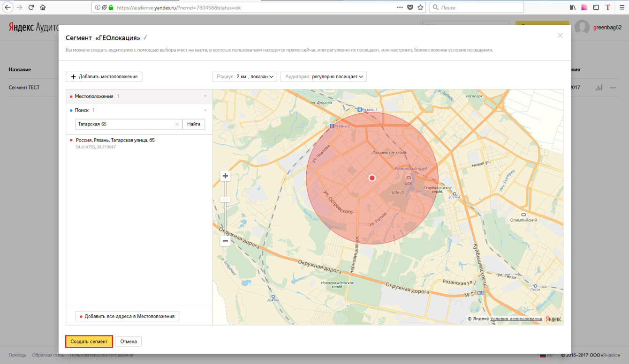Click Добавить местоположение button
This screenshot has width=629, height=364.
point(104,76)
